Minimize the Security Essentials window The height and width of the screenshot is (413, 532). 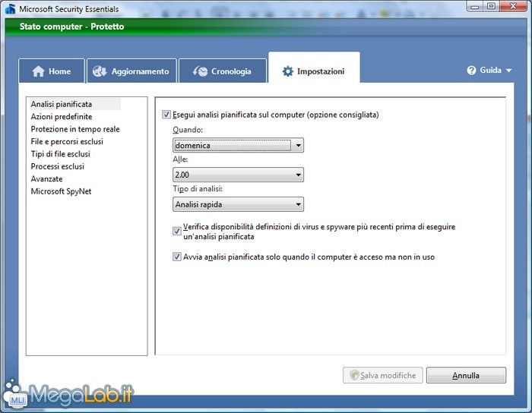pyautogui.click(x=475, y=6)
